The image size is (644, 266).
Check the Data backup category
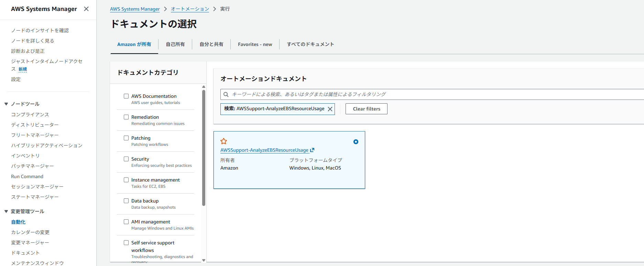click(126, 201)
